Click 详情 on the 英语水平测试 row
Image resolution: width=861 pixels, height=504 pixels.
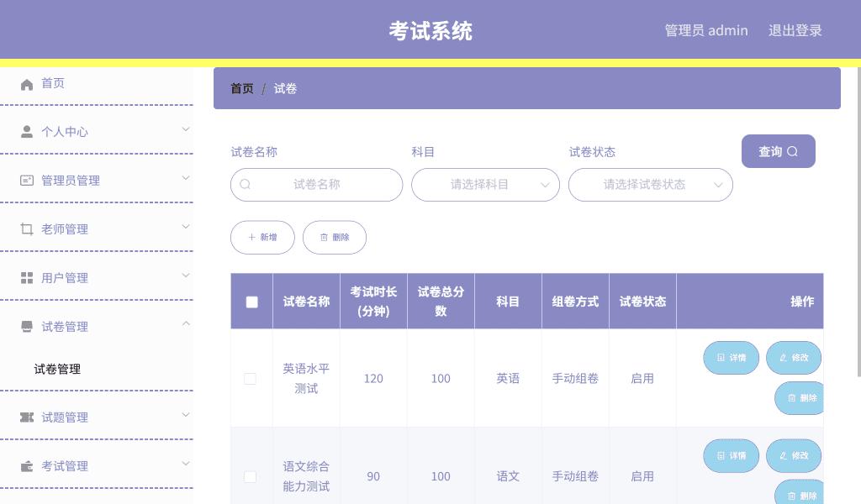731,357
